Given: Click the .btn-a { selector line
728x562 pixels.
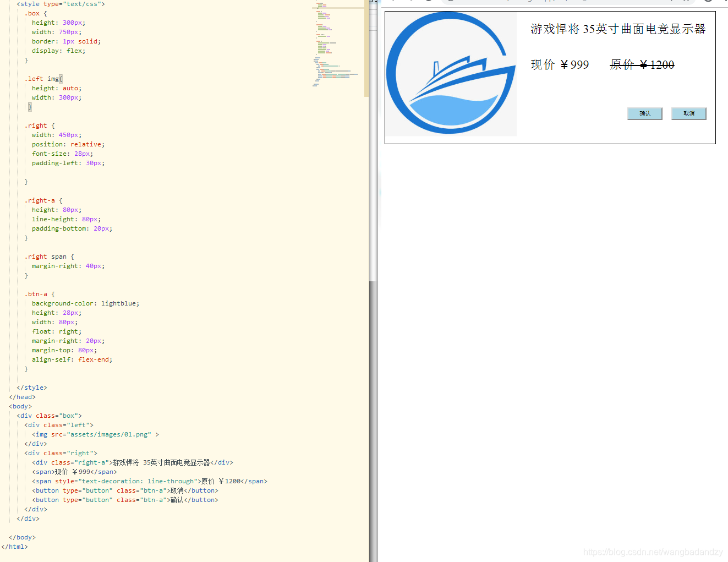Looking at the screenshot, I should click(x=40, y=294).
